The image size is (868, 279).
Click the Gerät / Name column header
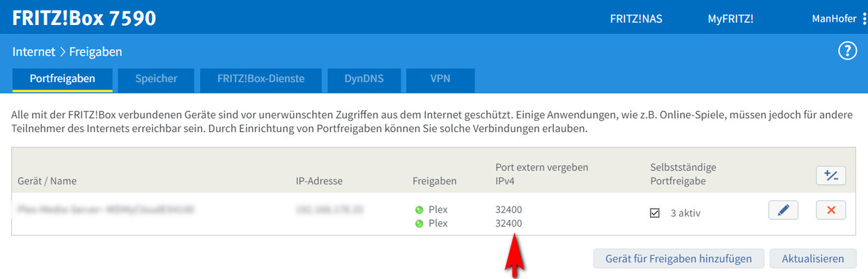47,181
